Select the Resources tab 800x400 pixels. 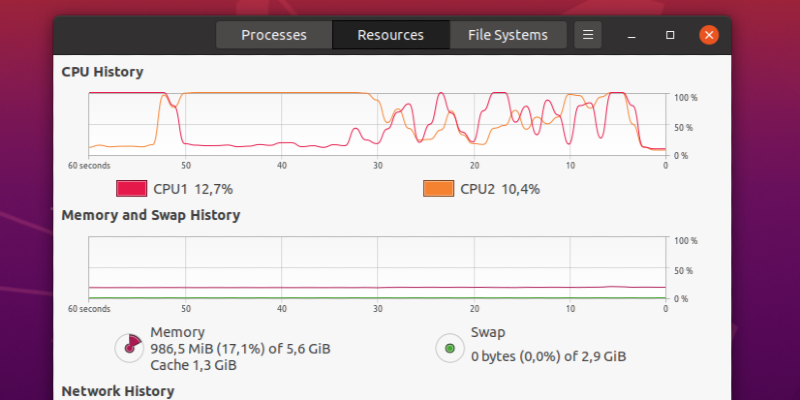390,35
